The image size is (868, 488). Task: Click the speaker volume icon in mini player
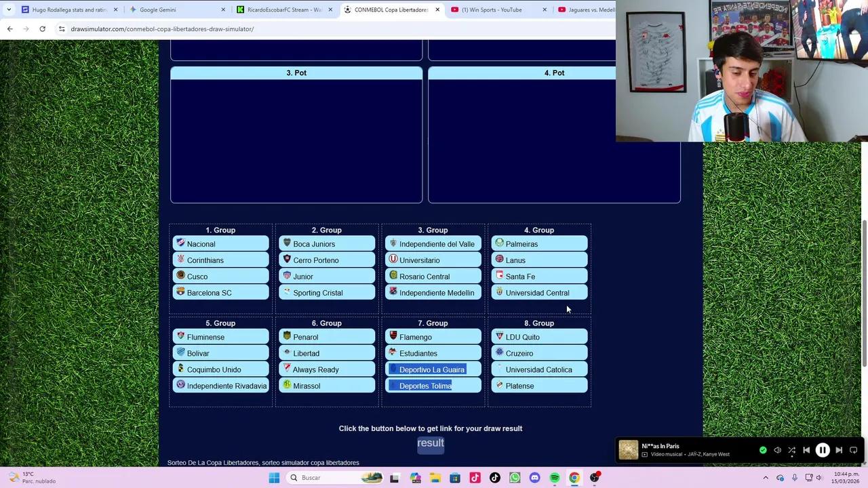(x=777, y=450)
